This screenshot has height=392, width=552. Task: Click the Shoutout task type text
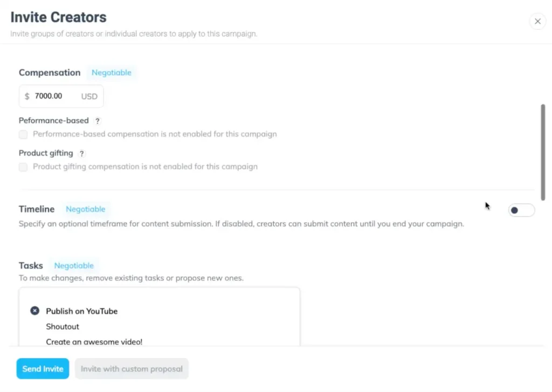tap(63, 327)
